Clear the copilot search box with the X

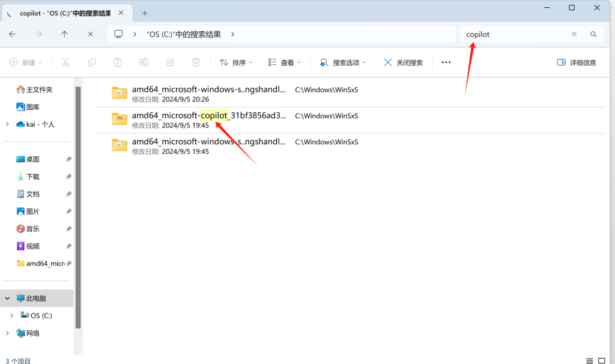click(x=574, y=34)
